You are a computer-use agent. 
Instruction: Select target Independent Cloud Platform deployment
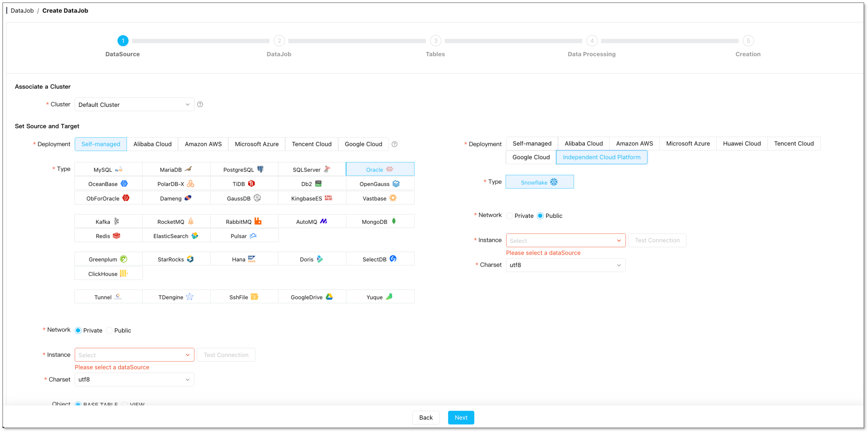coord(601,157)
